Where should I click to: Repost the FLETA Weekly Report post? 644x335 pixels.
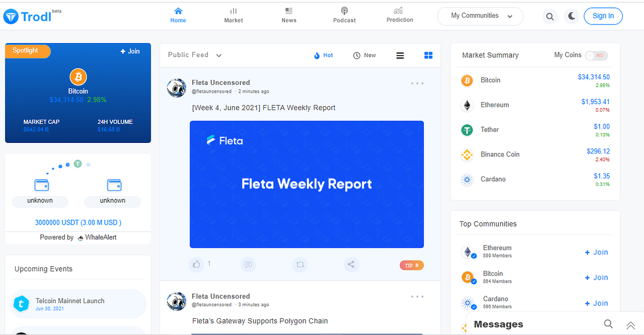click(x=300, y=264)
